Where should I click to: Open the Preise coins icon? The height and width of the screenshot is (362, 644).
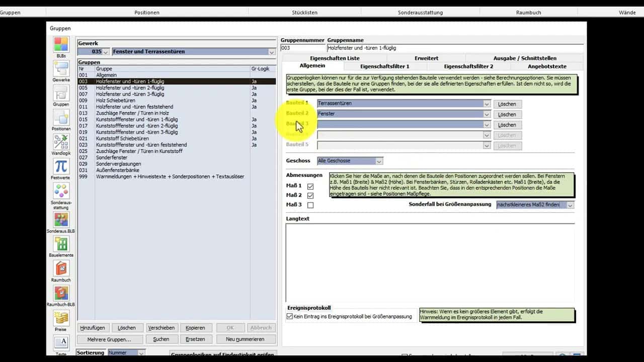click(61, 318)
